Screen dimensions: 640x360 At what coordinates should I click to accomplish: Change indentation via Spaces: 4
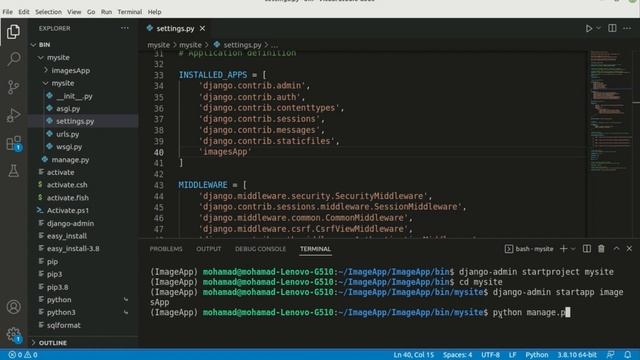click(458, 355)
